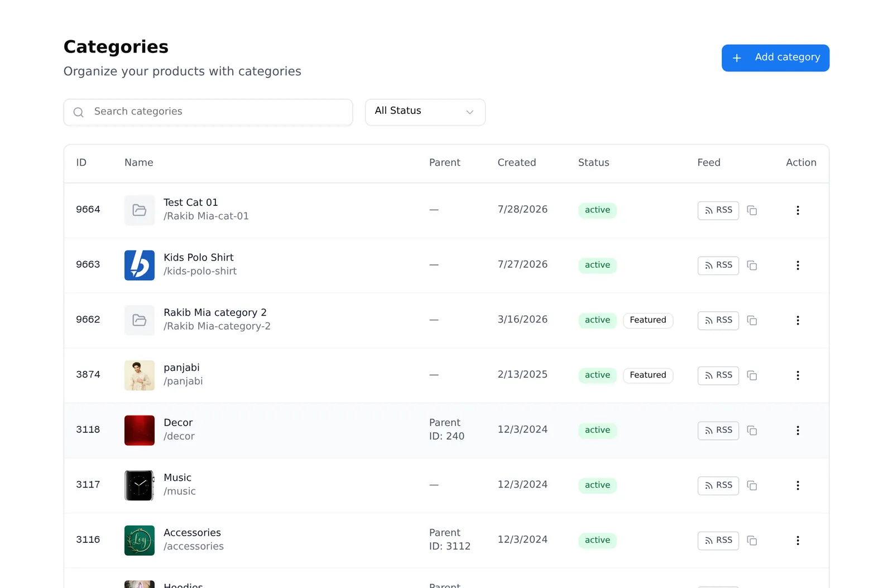Viewport: 893px width, 588px height.
Task: Focus the Search categories input field
Action: [208, 112]
